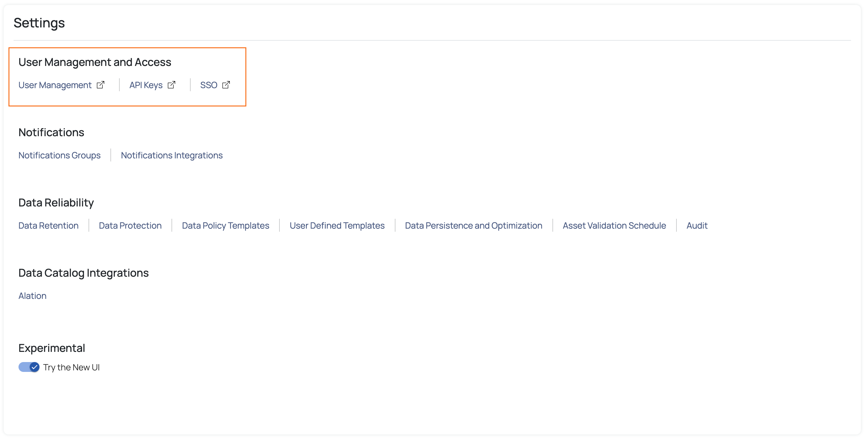Toggle the Try the New UI switch
Viewport: 868px width, 440px height.
29,367
